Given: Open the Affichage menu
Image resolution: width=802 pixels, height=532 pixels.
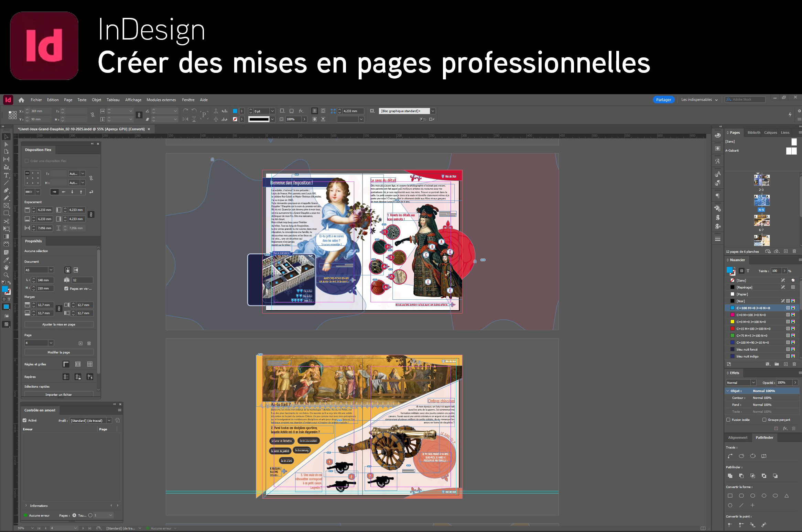Looking at the screenshot, I should [133, 100].
